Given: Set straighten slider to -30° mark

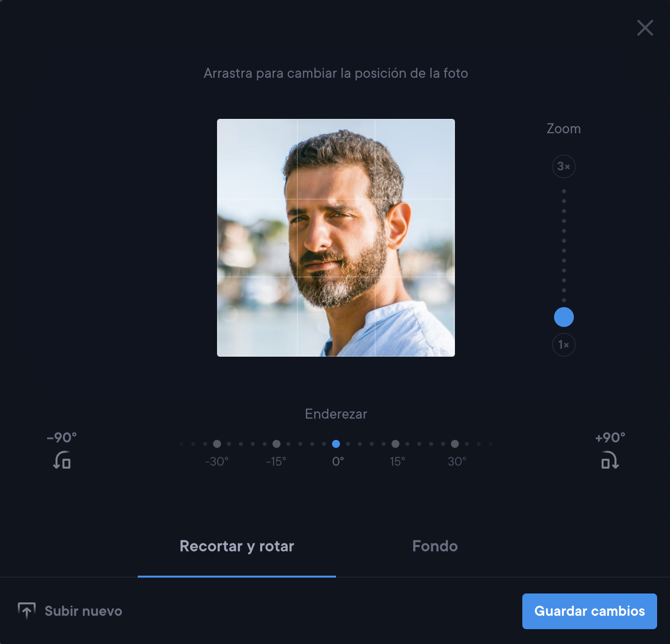Looking at the screenshot, I should point(217,444).
